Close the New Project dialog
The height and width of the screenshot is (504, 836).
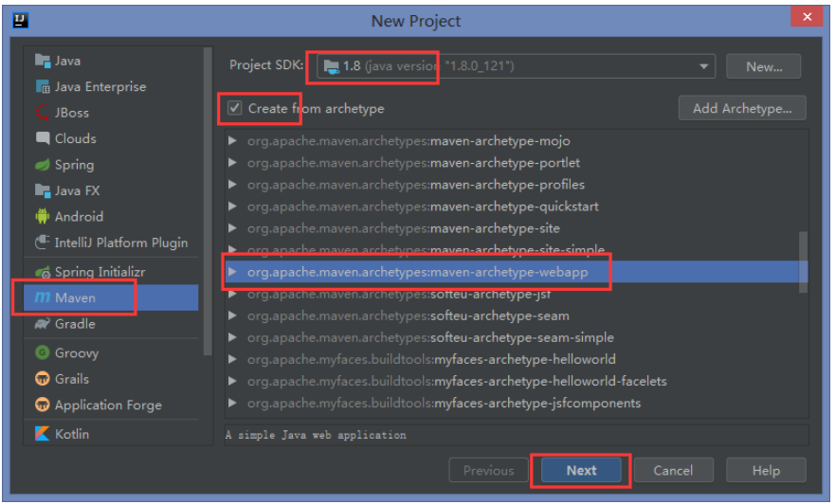(x=807, y=16)
